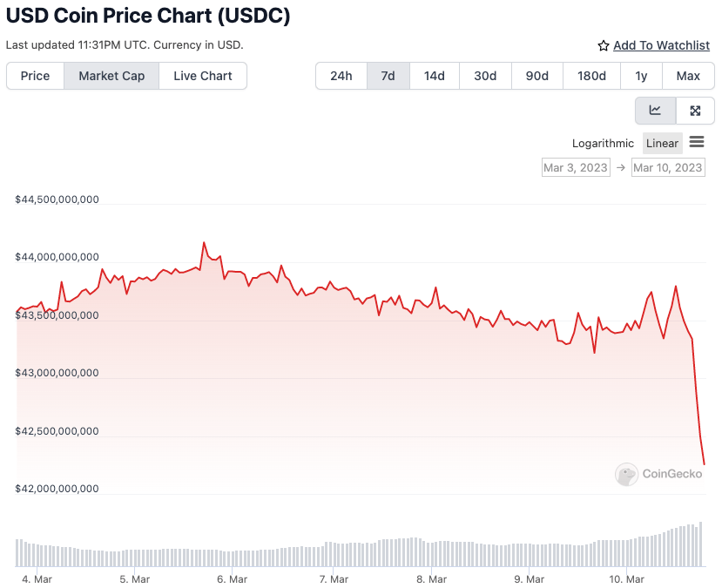Open fullscreen chart expand icon

(x=695, y=111)
